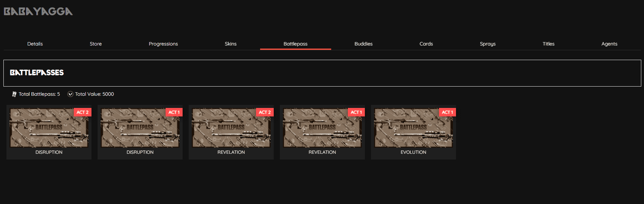Click the Total Value currency icon
Screen dimensions: 644x204
tap(70, 94)
